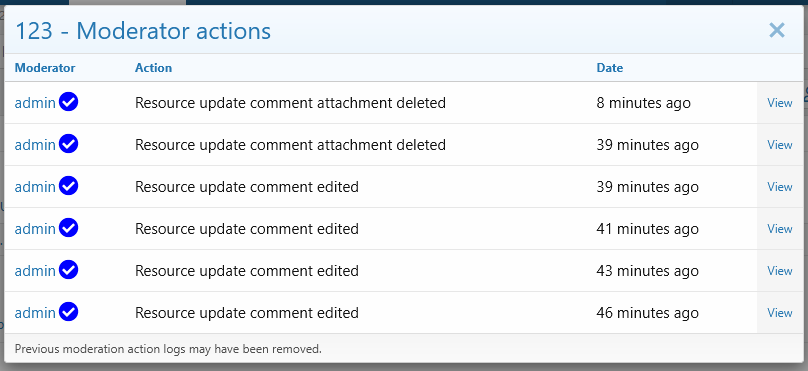Click the Date column header
Viewport: 808px width, 371px height.
610,68
